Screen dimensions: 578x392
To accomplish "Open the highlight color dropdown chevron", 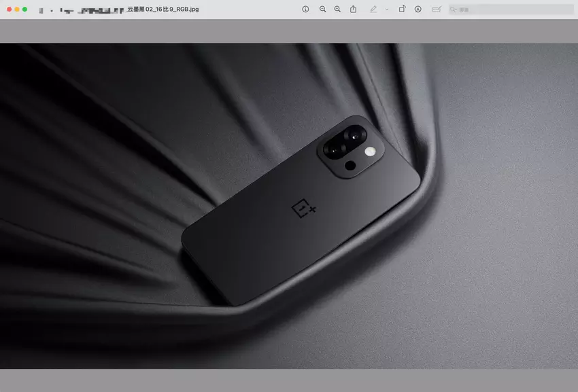I will pos(386,9).
